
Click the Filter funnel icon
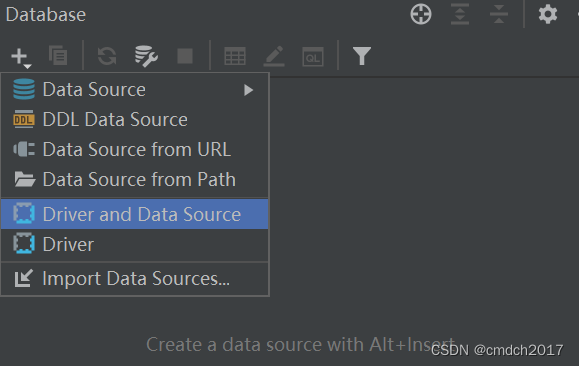tap(362, 56)
